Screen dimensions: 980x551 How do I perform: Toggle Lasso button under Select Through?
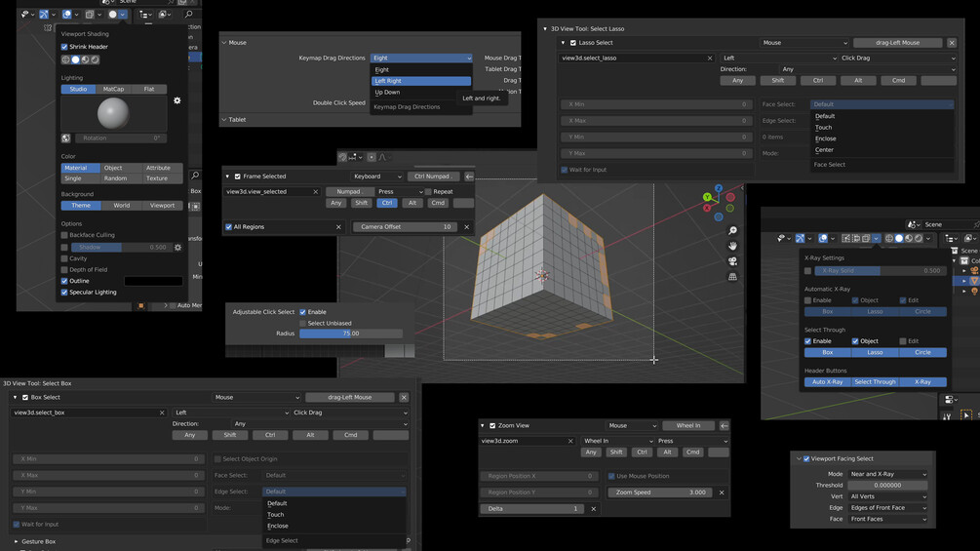click(875, 353)
